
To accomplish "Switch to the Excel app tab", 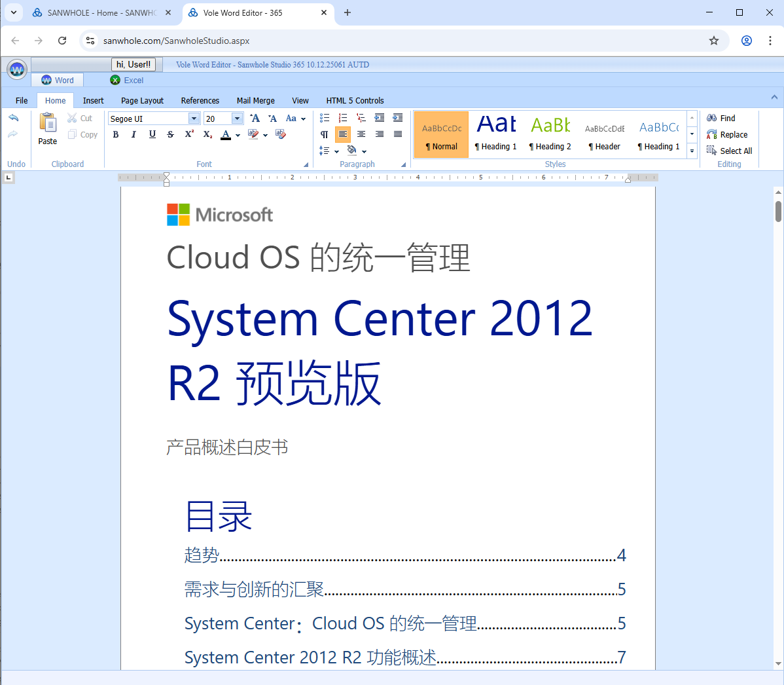I will (x=127, y=80).
